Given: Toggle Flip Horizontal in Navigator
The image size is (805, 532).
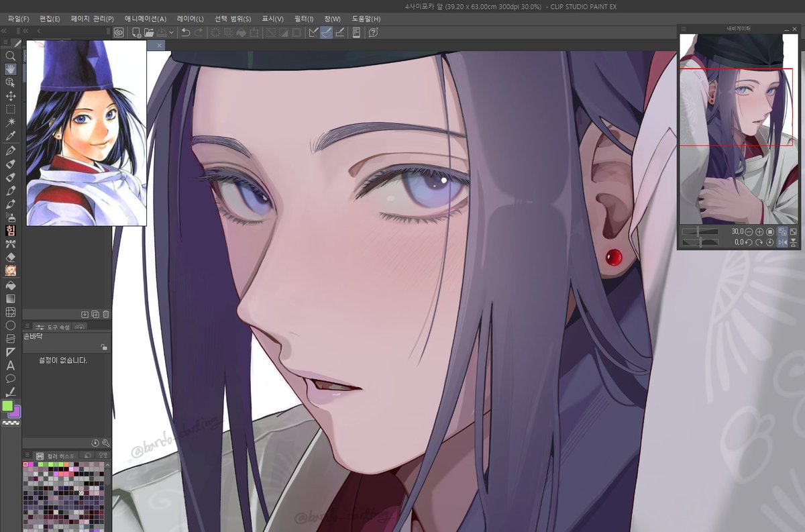Looking at the screenshot, I should click(x=783, y=242).
